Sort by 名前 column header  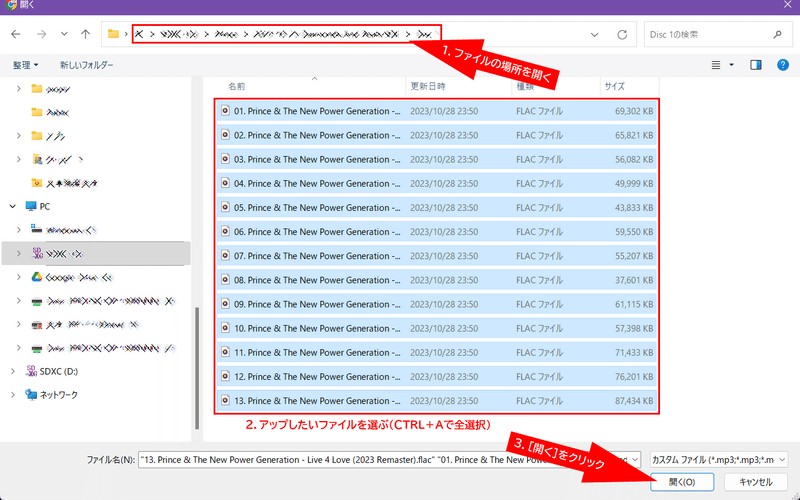click(x=236, y=86)
